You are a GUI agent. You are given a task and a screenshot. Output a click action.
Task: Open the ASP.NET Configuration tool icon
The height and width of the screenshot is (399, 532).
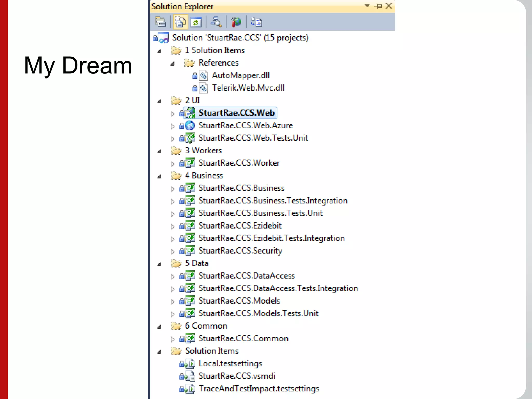click(236, 22)
